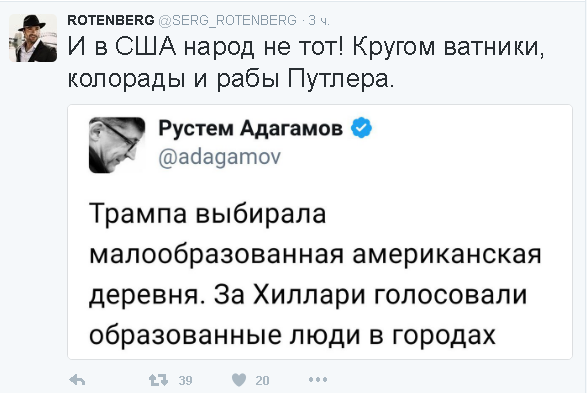Click blank area inside the quoted tweet card
This screenshot has width=587, height=393.
(468, 157)
